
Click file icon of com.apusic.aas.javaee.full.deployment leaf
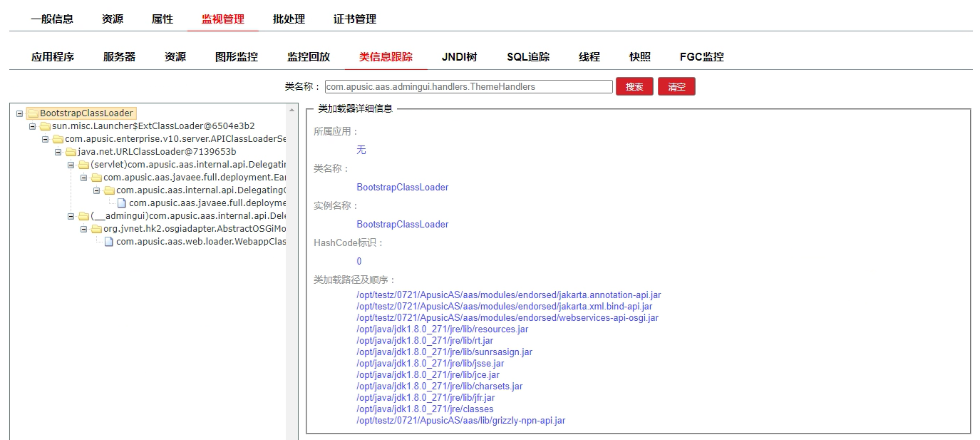pos(122,203)
